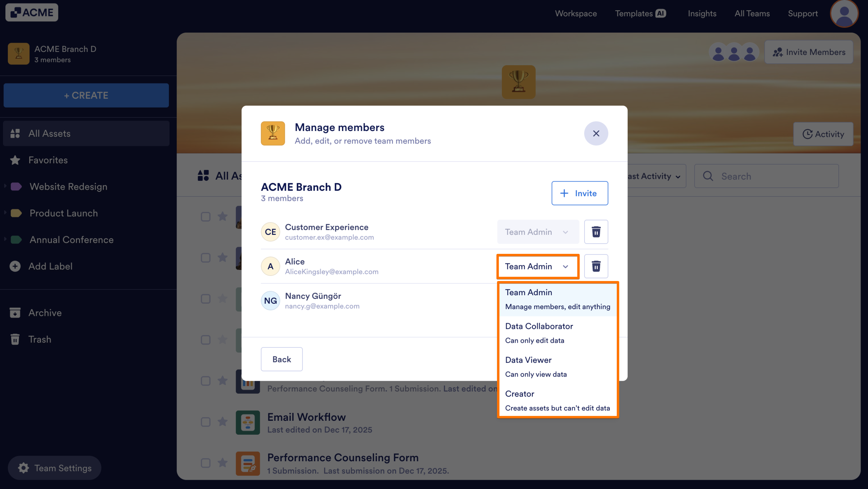
Task: Click the trophy icon in the dialog header
Action: click(x=273, y=133)
